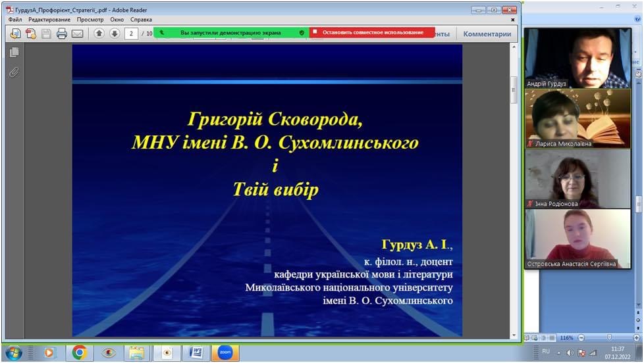Open the page thumbnails panel icon
This screenshot has height=363, width=644.
(x=14, y=53)
